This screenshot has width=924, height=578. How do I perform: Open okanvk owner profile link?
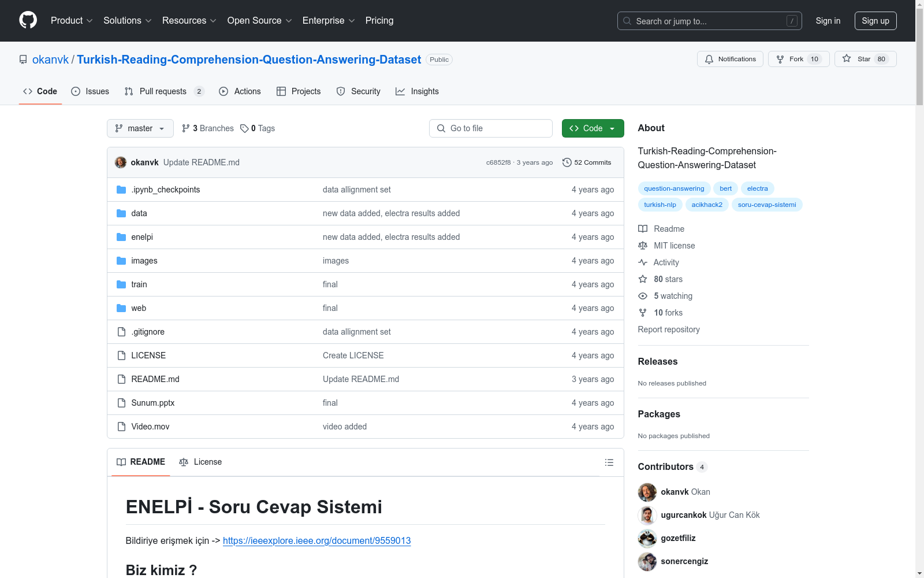[x=50, y=60]
